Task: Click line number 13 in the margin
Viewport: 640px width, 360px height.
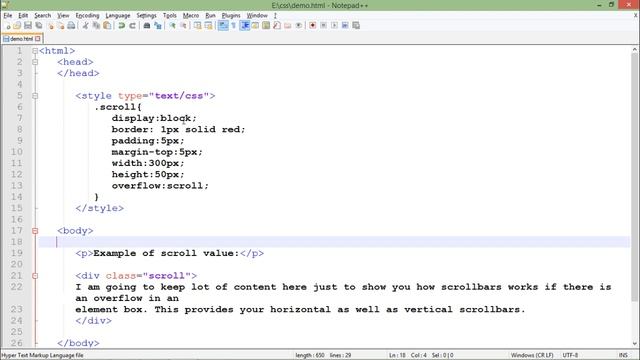Action: tap(16, 186)
